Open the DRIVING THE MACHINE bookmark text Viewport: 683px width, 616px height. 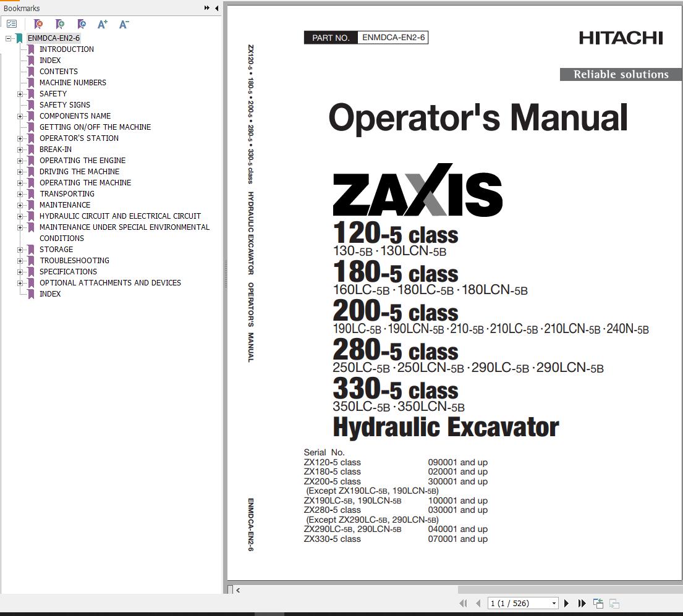tap(79, 172)
